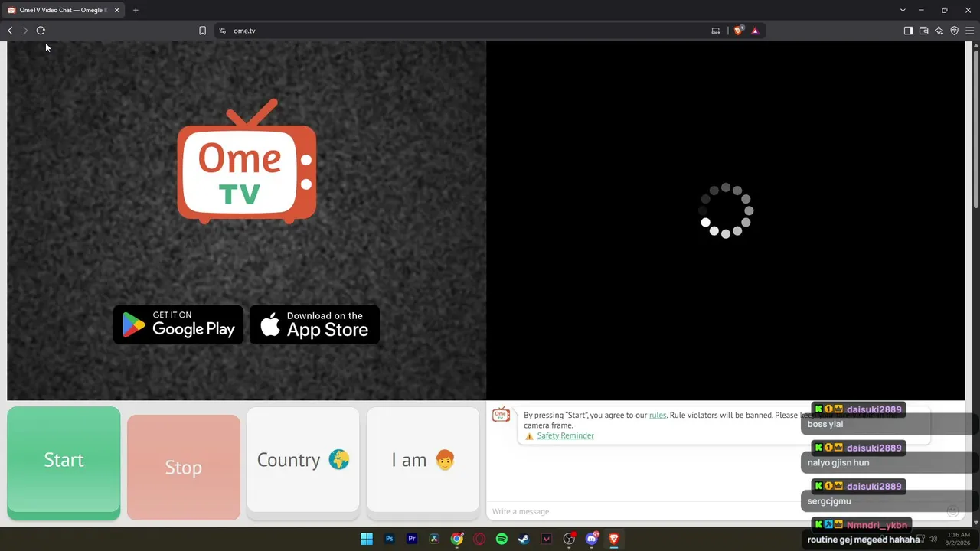Expand the tab search dropdown arrow
980x551 pixels.
click(x=903, y=10)
